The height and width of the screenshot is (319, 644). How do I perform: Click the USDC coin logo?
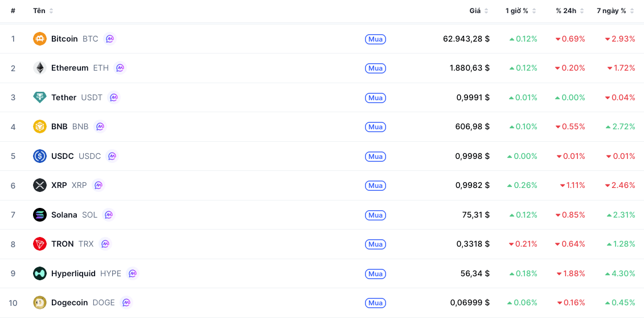coord(40,156)
